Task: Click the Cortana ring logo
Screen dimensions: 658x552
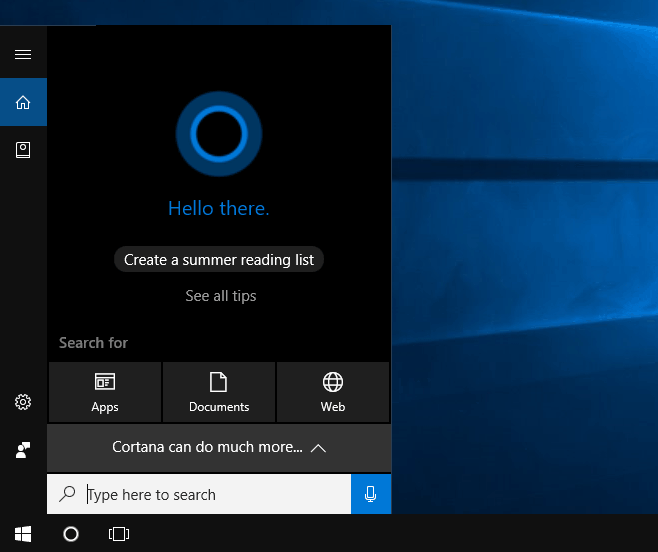Action: 219,133
